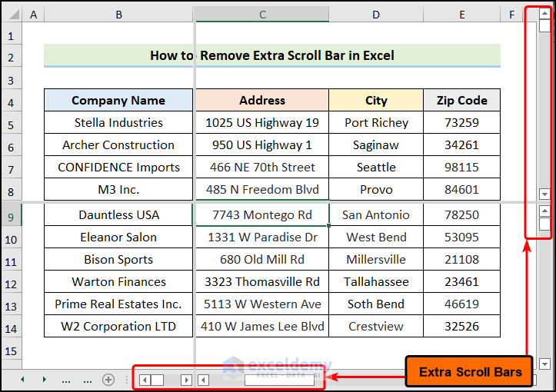The width and height of the screenshot is (556, 392).
Task: Click the up arrow of the upper pane's vertical scrollbar
Action: click(x=544, y=14)
